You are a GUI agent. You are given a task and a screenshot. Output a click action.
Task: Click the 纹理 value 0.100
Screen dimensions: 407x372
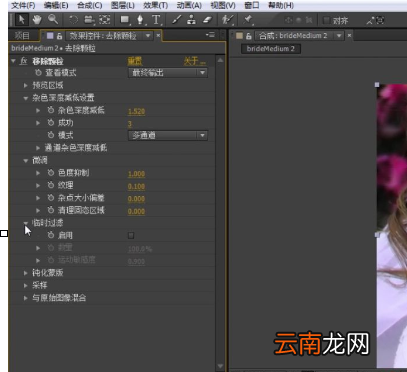pos(136,186)
